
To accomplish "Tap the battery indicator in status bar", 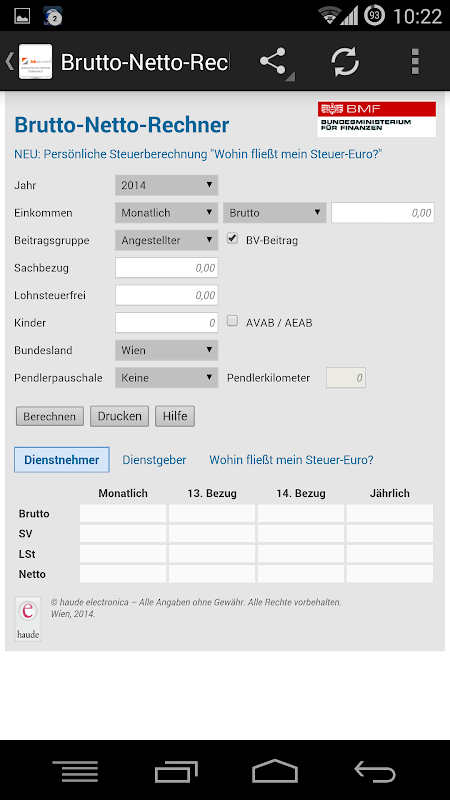I will tap(374, 16).
